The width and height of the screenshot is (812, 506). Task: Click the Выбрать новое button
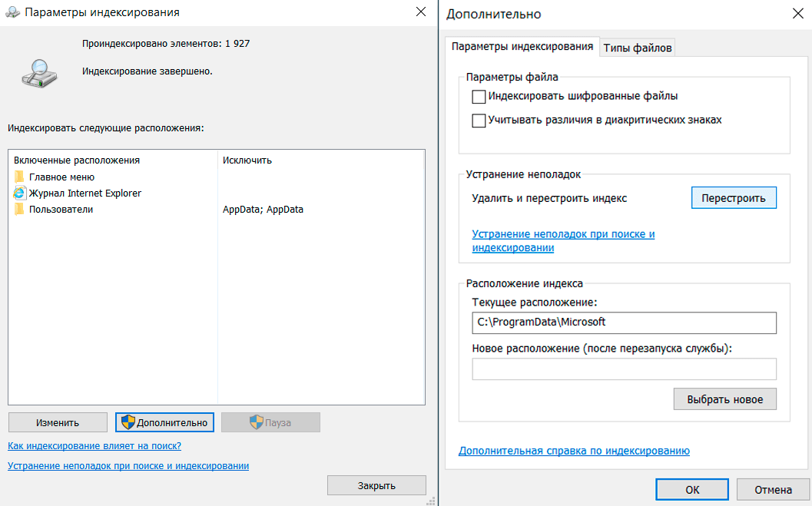724,399
